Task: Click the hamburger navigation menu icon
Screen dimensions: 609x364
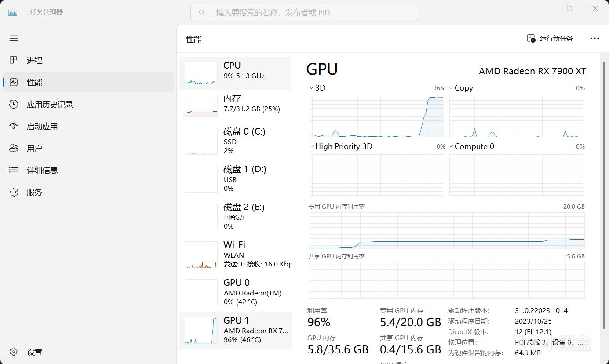Action: pos(14,38)
